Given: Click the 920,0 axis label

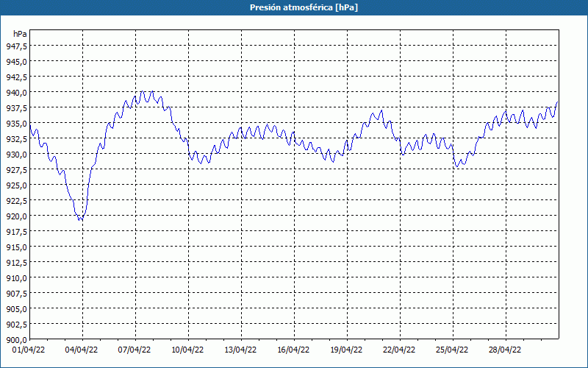Looking at the screenshot, I should 16,216.
